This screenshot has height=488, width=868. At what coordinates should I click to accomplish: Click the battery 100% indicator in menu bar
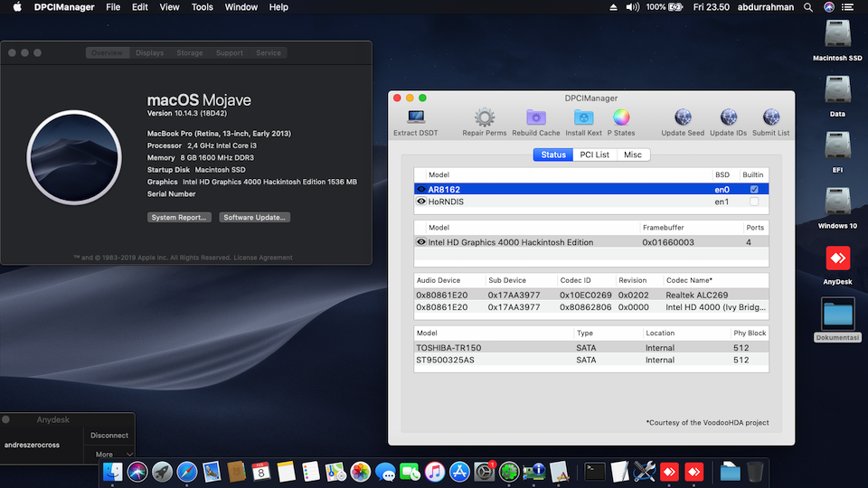pos(664,7)
